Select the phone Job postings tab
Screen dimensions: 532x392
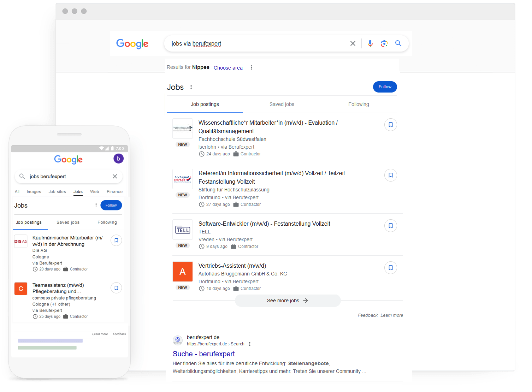pos(29,222)
